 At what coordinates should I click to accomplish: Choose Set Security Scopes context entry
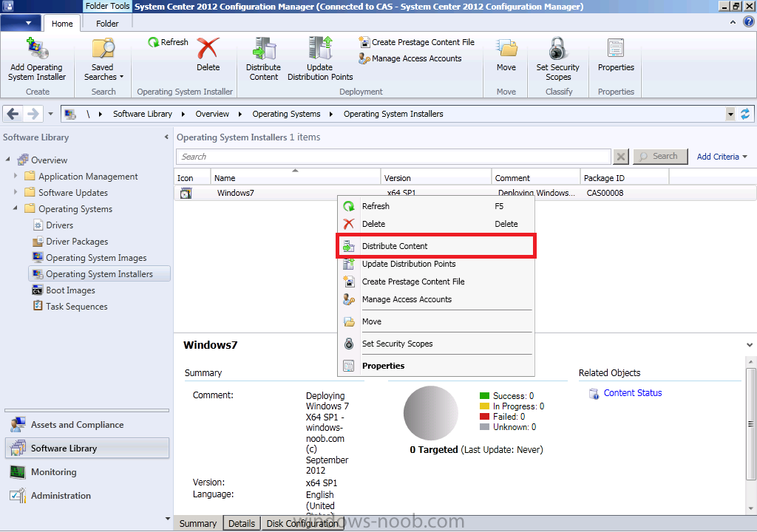pos(436,344)
